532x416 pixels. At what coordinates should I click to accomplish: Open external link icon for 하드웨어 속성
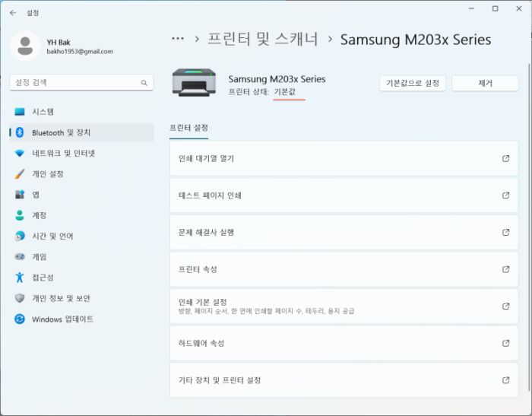(x=506, y=343)
